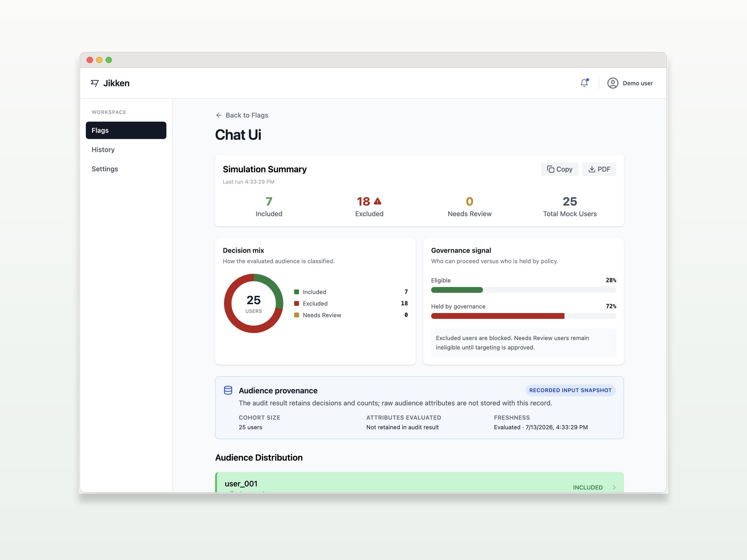
Task: Click the Decision mix heading
Action: 243,251
